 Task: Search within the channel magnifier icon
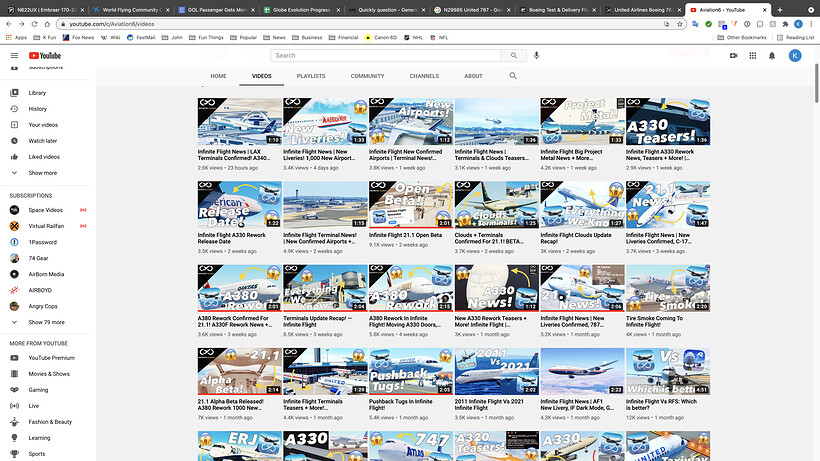tap(513, 76)
